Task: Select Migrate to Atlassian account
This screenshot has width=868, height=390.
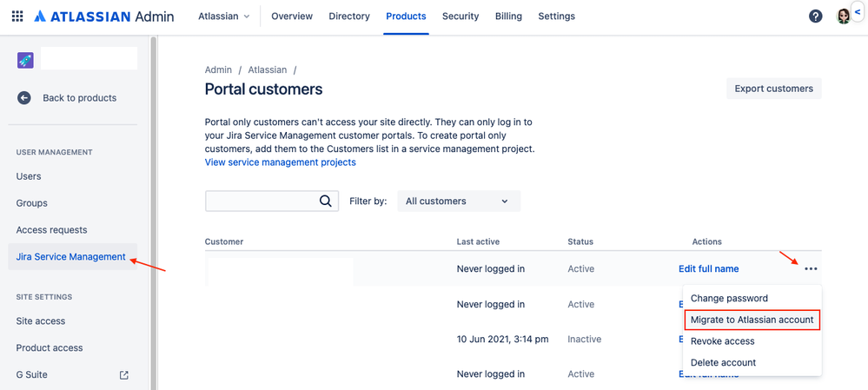Action: [752, 320]
